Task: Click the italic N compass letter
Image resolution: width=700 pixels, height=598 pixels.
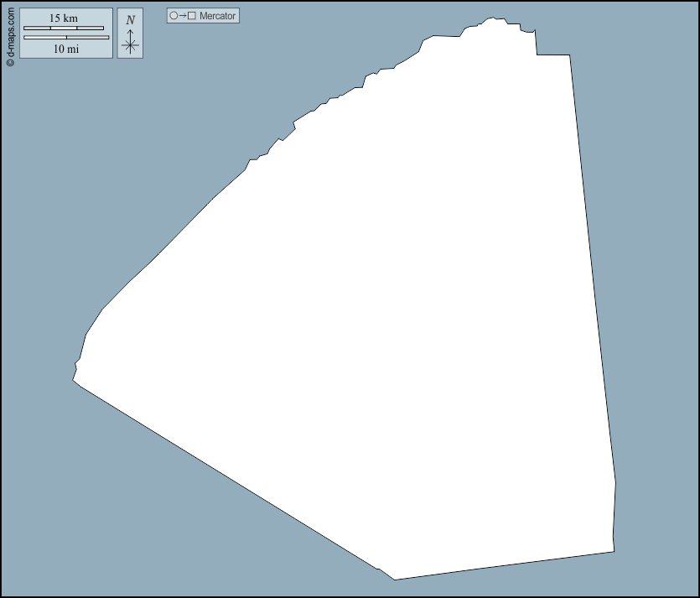Action: click(x=130, y=20)
